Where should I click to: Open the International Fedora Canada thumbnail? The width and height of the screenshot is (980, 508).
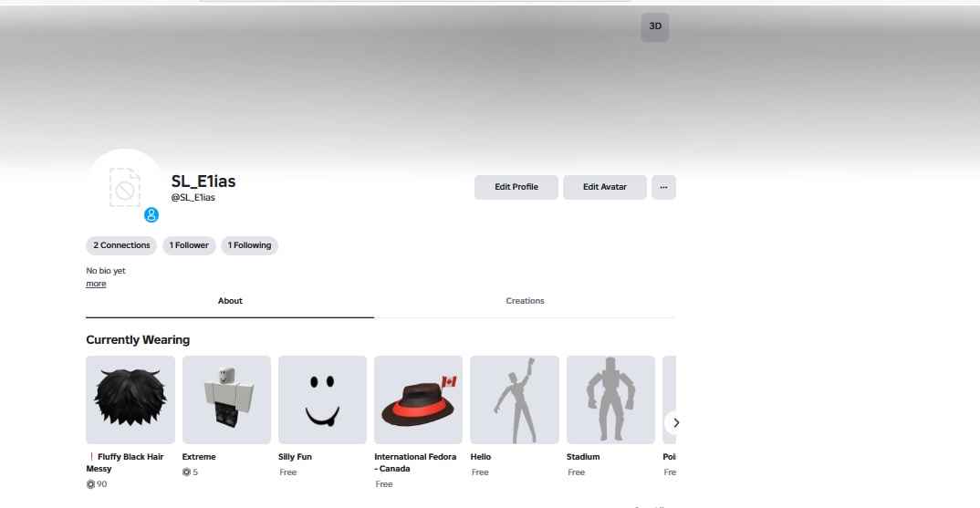click(418, 399)
